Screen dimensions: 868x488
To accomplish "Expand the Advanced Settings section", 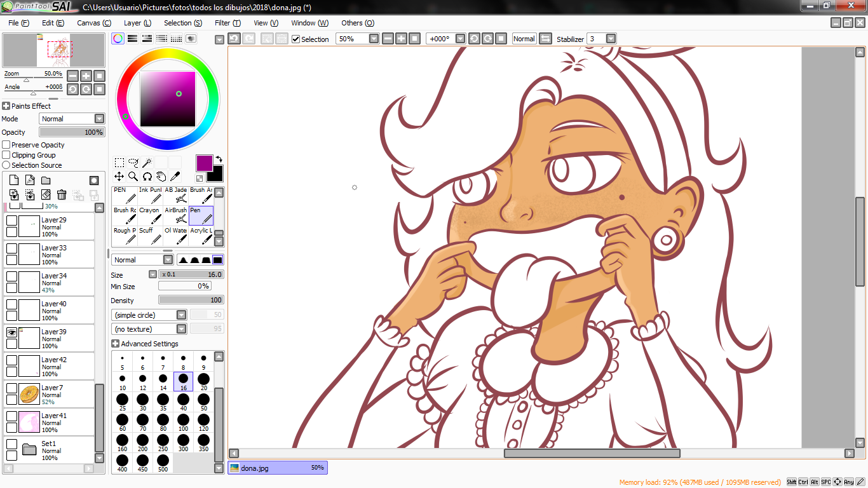I will click(115, 344).
